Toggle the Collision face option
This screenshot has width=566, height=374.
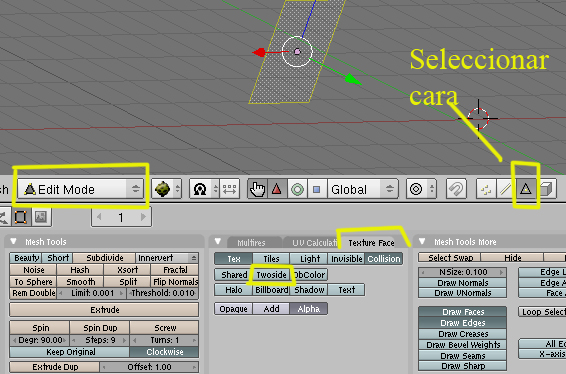(x=384, y=258)
